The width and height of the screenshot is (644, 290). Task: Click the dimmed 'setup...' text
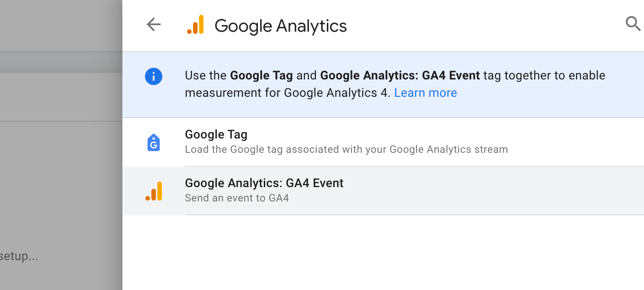pos(19,256)
